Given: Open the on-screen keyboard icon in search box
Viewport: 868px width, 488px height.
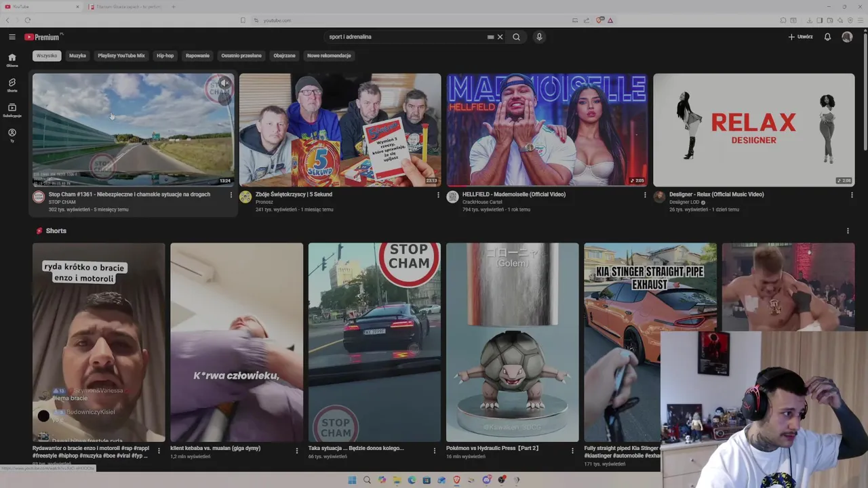Looking at the screenshot, I should point(490,37).
